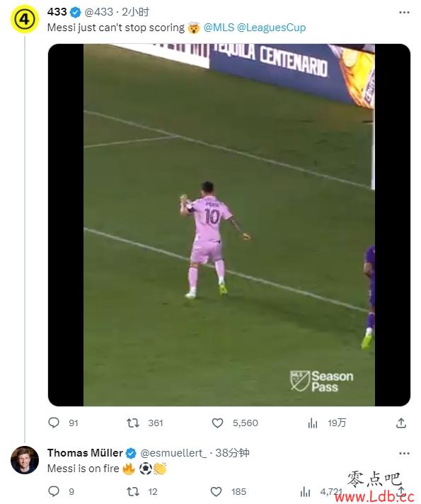The width and height of the screenshot is (421, 504).
Task: Reply to Thomas Müller's comment
Action: point(54,491)
